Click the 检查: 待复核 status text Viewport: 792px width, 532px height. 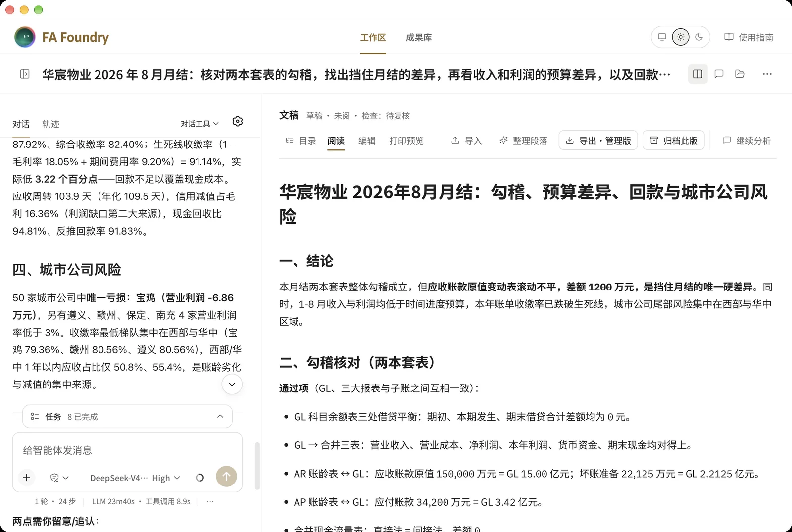[x=386, y=116]
